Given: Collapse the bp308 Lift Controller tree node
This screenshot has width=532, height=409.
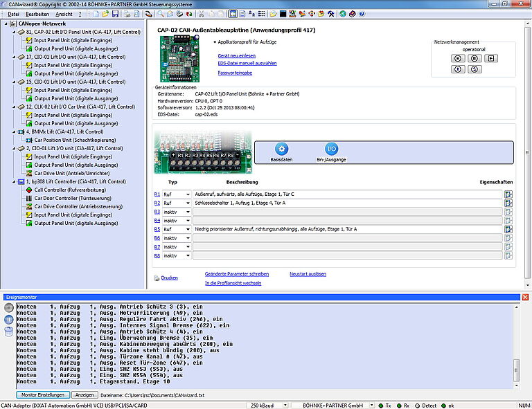Looking at the screenshot, I should pyautogui.click(x=15, y=181).
